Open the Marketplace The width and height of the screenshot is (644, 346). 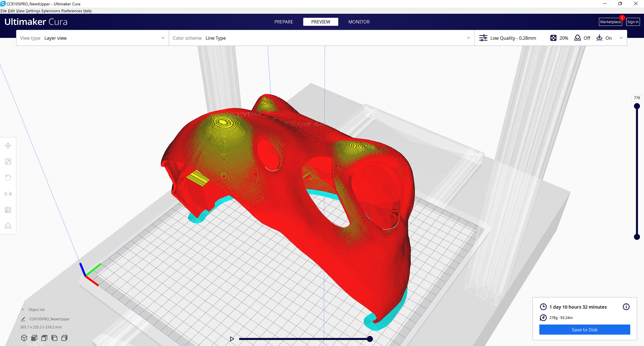click(611, 22)
